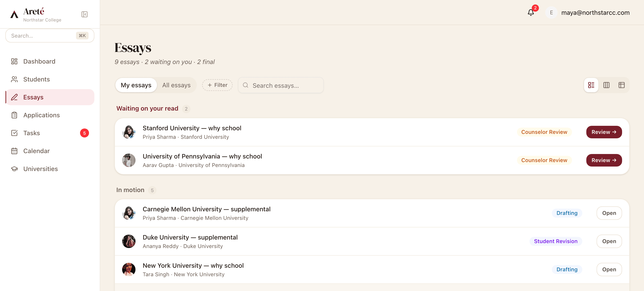Switch to list view layout
This screenshot has height=291, width=644.
pyautogui.click(x=591, y=85)
